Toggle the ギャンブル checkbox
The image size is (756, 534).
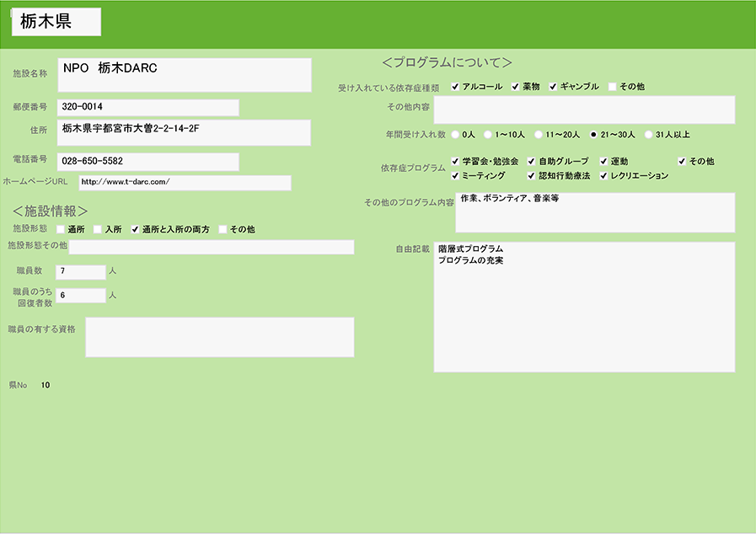(554, 87)
